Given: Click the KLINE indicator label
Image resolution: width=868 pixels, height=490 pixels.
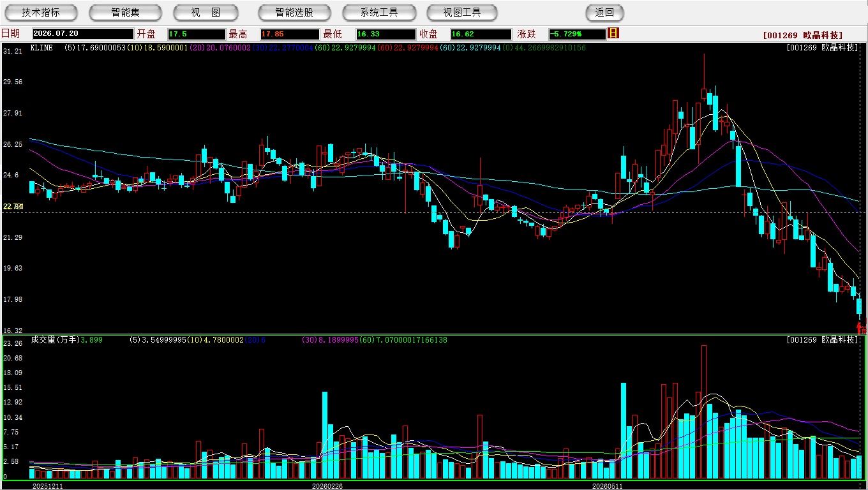Looking at the screenshot, I should pos(42,48).
